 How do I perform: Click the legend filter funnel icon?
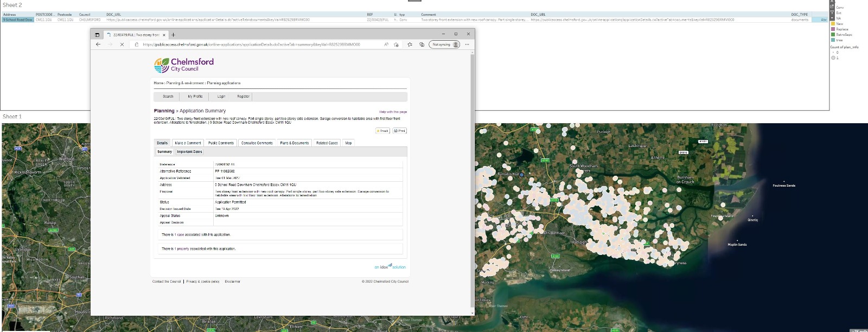[832, 12]
